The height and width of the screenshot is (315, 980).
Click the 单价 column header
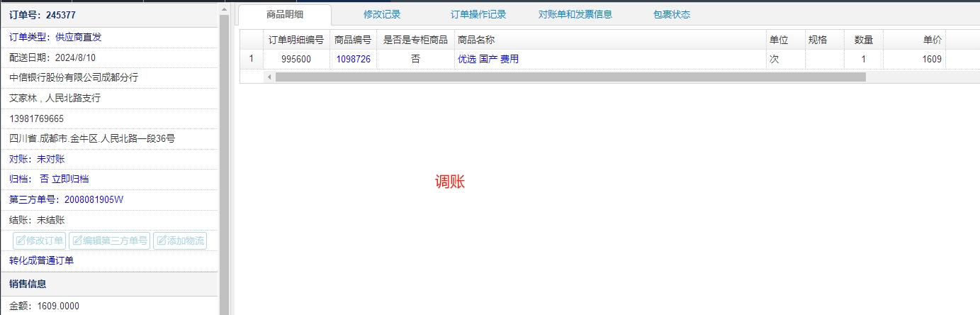(914, 40)
